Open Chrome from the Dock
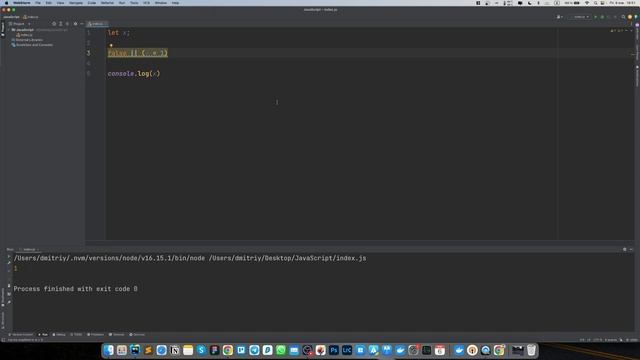The image size is (640, 360). (x=228, y=350)
